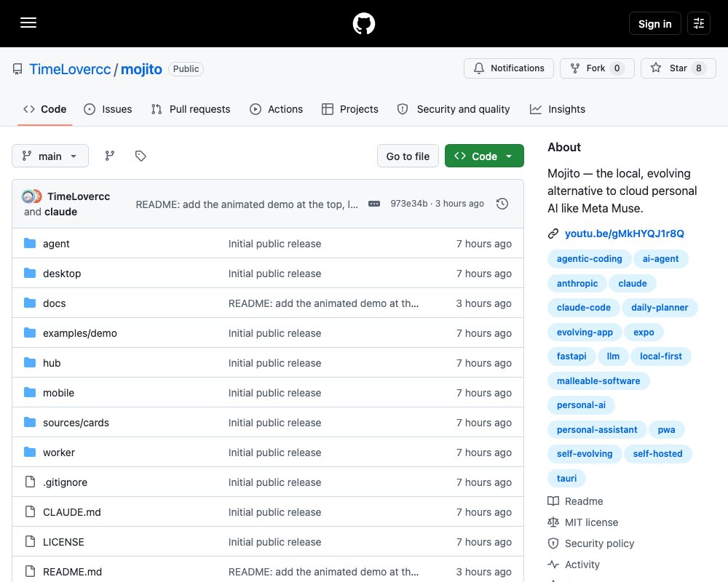Open the Actions tab
Image resolution: width=728 pixels, height=582 pixels.
(276, 109)
